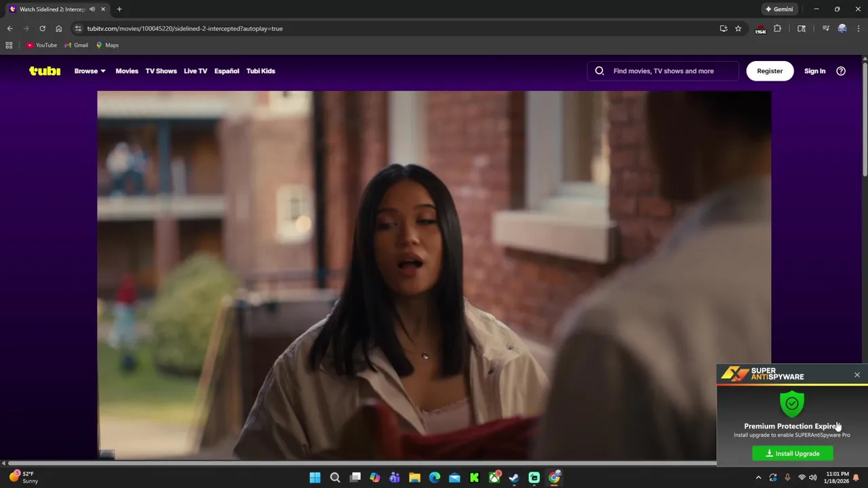This screenshot has width=868, height=488.
Task: Click the movie video player
Action: pos(434,275)
